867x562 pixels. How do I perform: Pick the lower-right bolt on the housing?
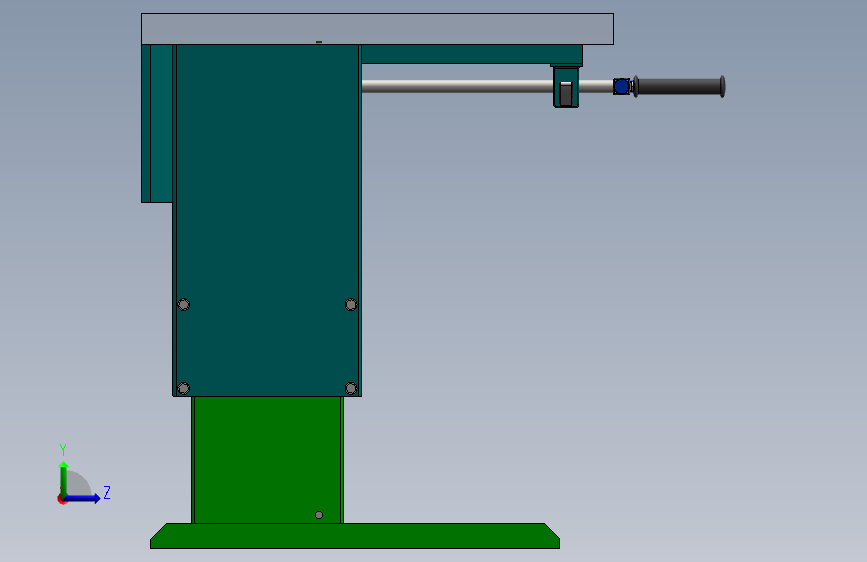click(x=351, y=388)
